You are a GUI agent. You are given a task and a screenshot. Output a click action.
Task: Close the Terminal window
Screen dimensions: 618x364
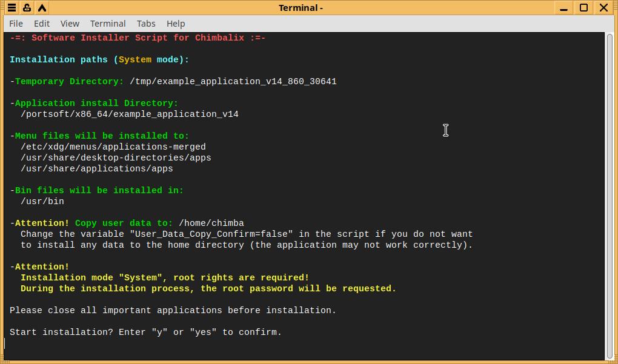603,8
